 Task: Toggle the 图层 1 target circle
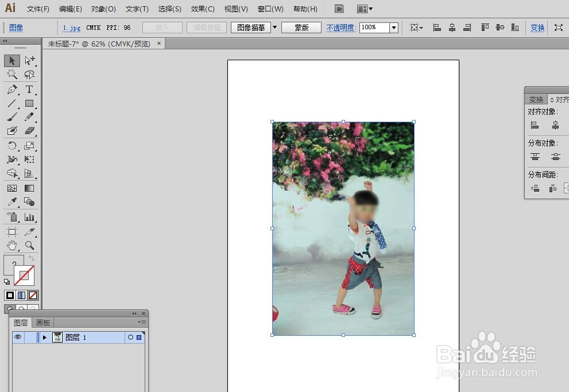click(131, 337)
